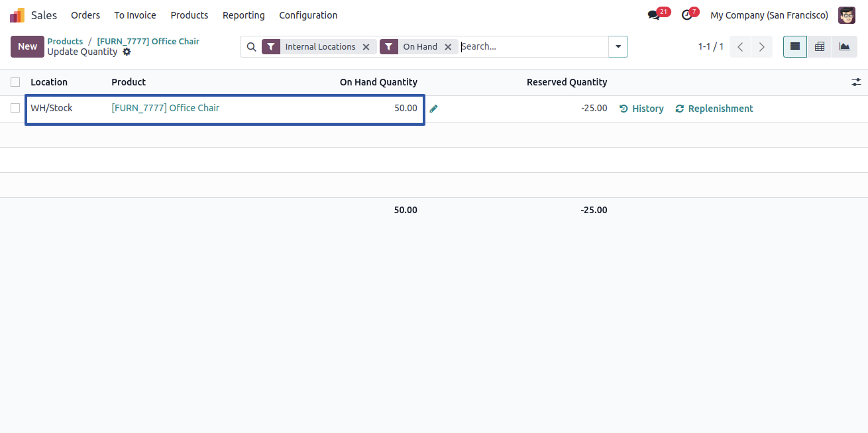This screenshot has height=433, width=868.
Task: Check the WH/Stock row checkbox
Action: (x=15, y=108)
